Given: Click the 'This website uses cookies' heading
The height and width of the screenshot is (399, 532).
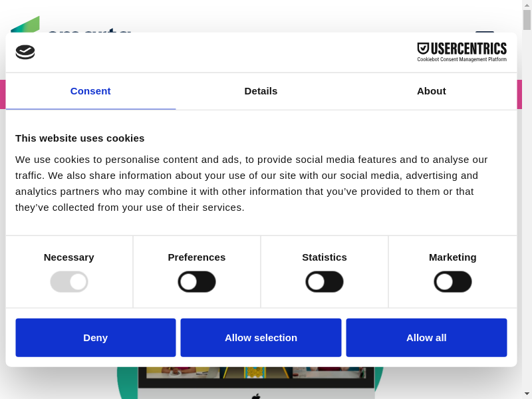Looking at the screenshot, I should [80, 138].
